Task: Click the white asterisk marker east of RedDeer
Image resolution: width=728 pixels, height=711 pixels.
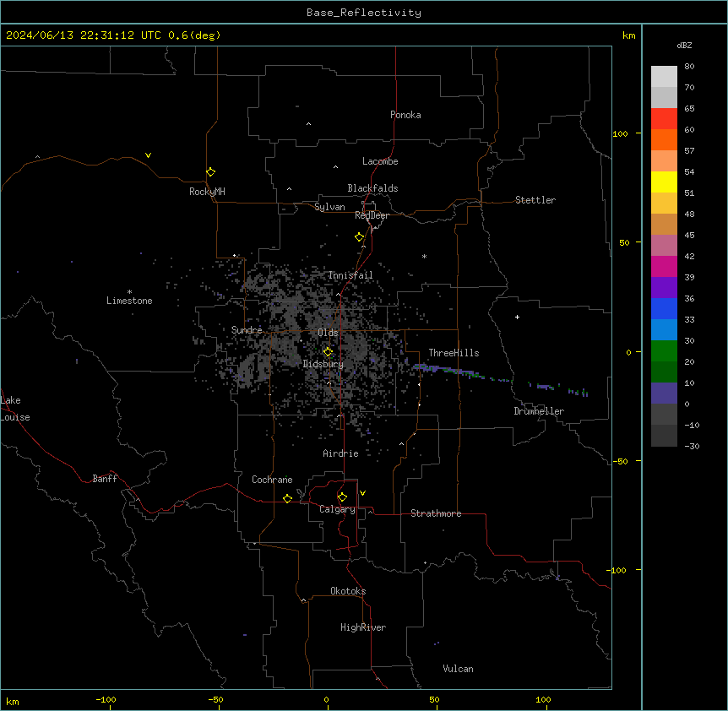Action: click(x=424, y=256)
